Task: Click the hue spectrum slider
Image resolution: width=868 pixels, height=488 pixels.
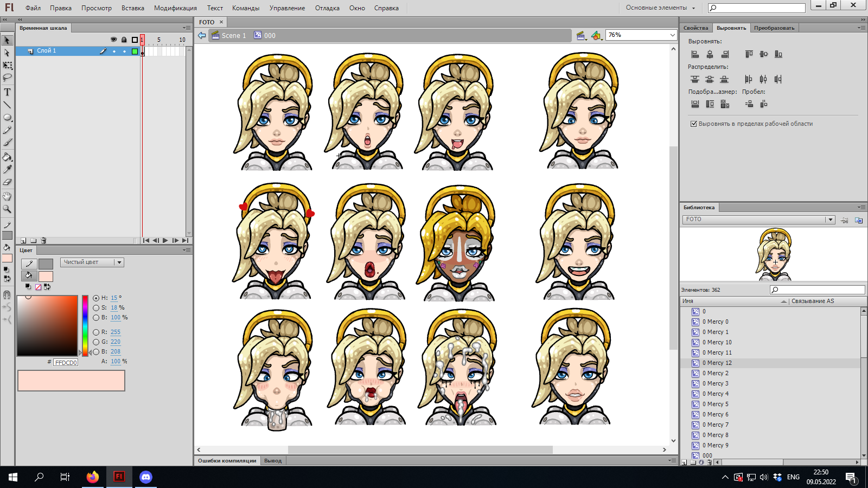Action: (85, 325)
